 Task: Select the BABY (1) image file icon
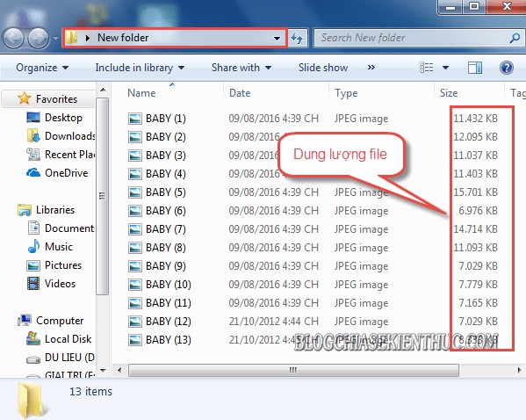135,119
